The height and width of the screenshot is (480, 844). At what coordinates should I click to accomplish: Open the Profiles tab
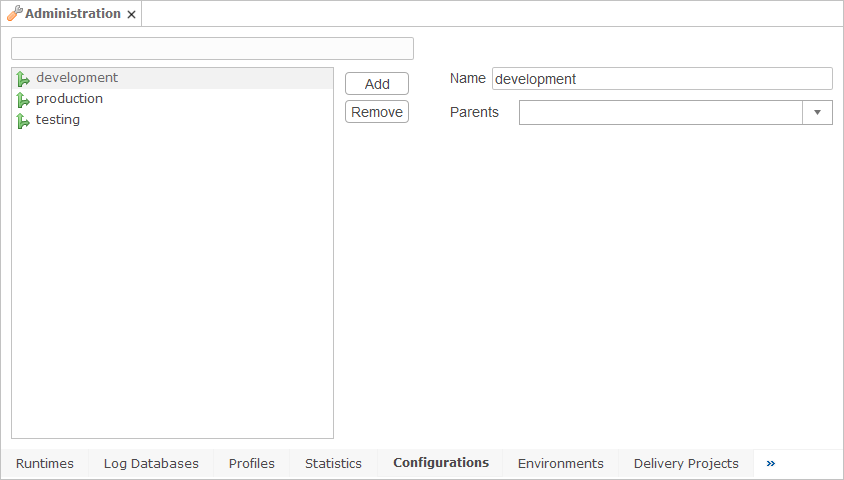point(251,463)
